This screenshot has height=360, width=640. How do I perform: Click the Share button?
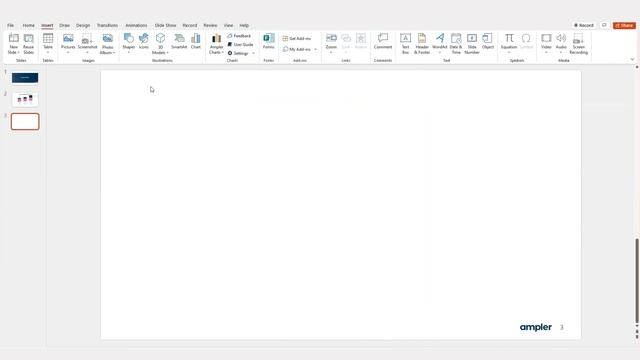(x=624, y=25)
